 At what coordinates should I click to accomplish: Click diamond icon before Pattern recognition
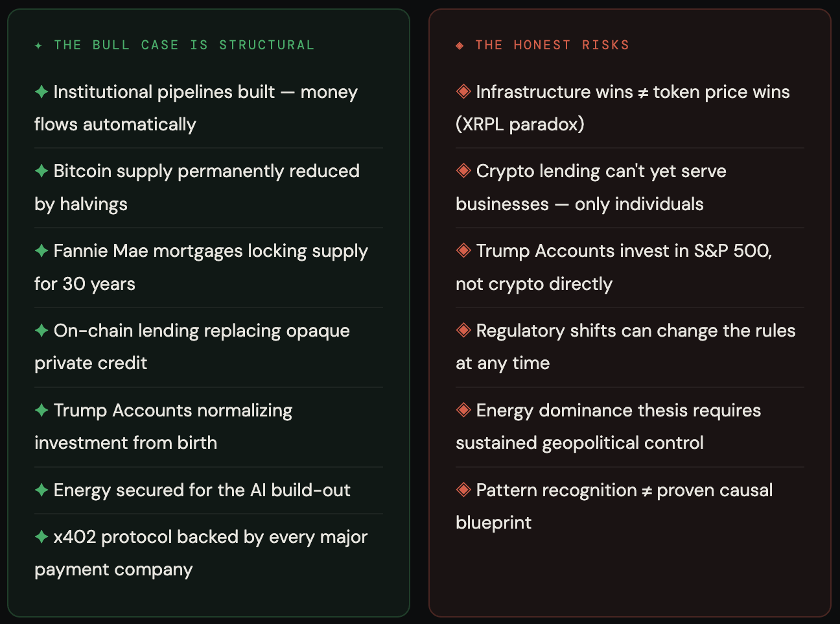click(463, 490)
